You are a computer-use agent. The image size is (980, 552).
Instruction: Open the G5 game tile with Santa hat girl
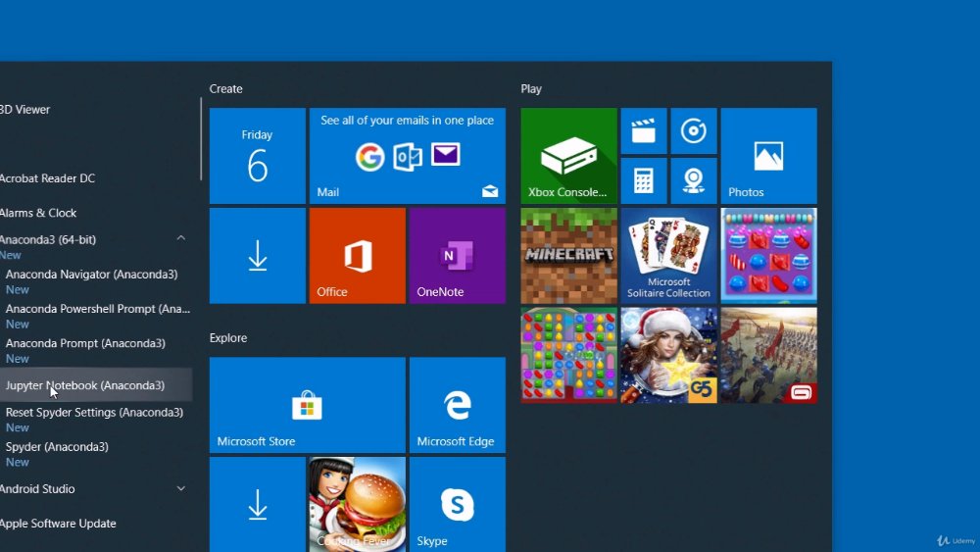pyautogui.click(x=668, y=355)
